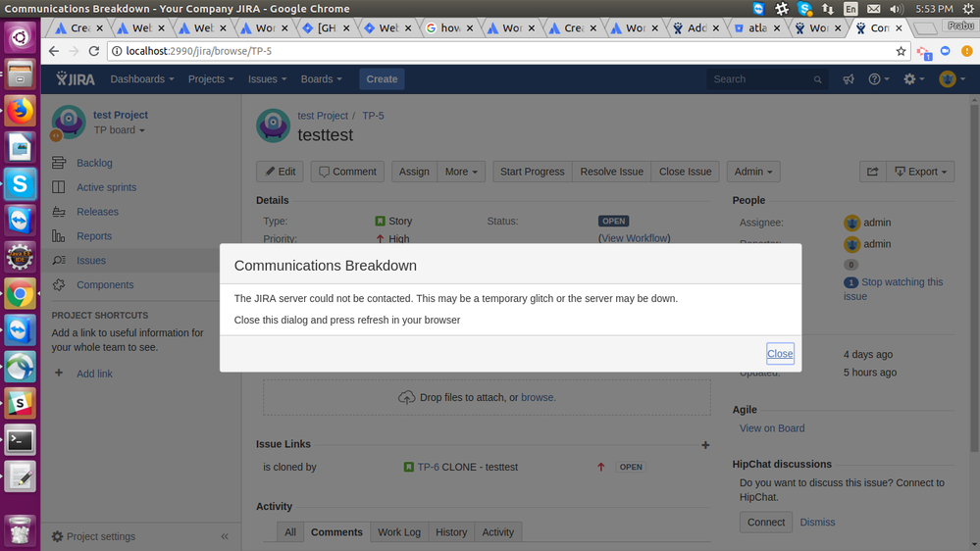
Task: Click the issue title 'testtest'
Action: click(x=325, y=135)
